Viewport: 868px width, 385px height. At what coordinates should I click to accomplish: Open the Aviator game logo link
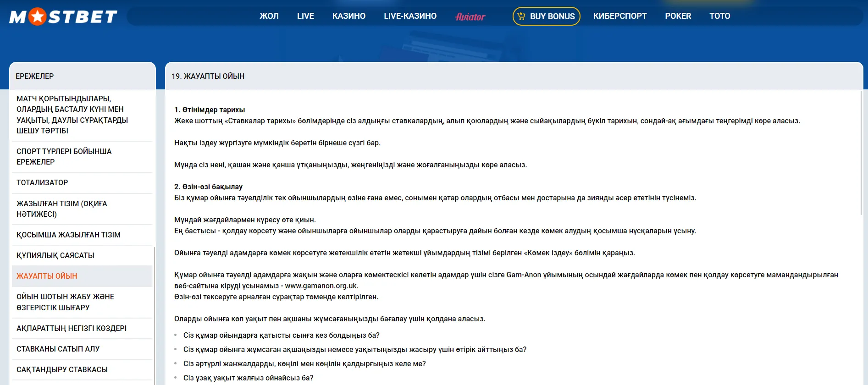(x=470, y=17)
